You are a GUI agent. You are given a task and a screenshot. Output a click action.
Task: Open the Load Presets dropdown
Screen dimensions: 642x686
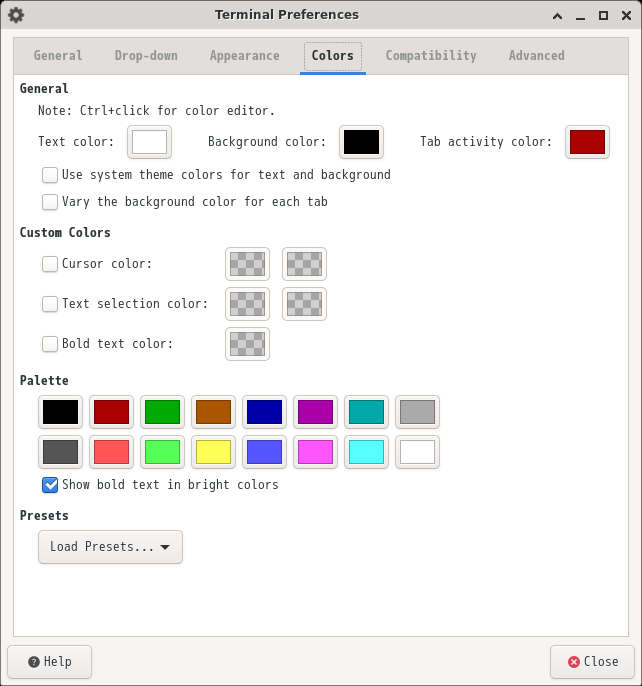point(110,547)
